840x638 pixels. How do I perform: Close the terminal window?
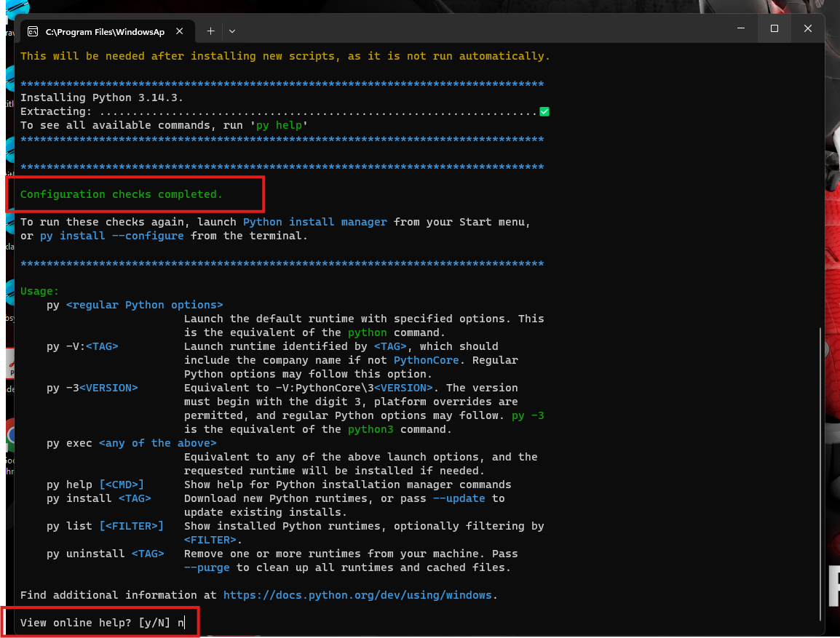808,28
